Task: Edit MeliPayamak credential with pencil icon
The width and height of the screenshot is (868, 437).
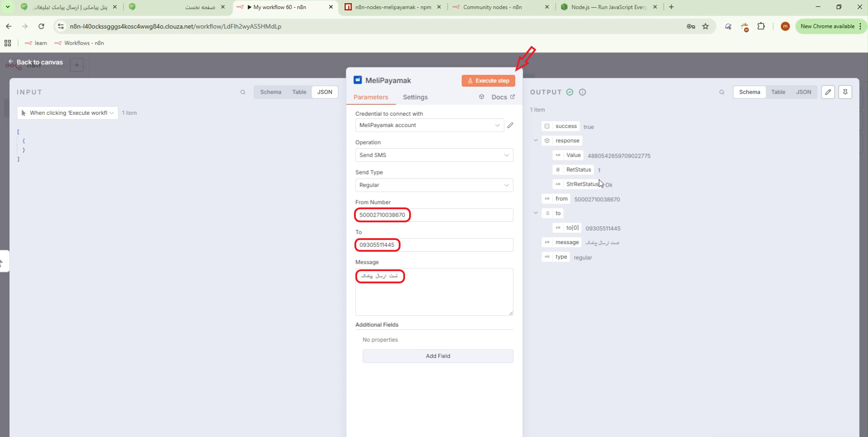Action: pyautogui.click(x=510, y=125)
